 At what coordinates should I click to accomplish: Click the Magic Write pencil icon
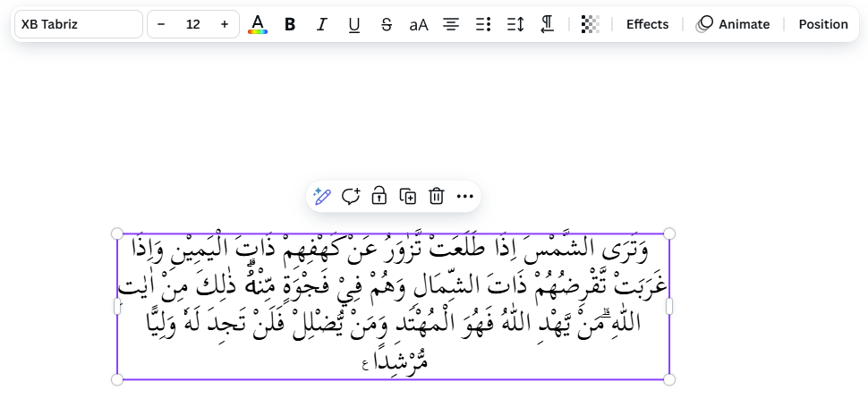[323, 196]
